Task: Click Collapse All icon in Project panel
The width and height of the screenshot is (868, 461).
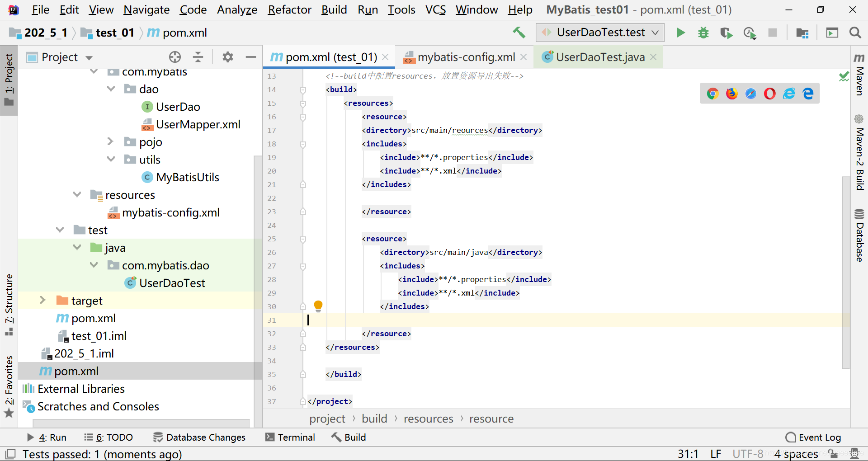Action: point(198,57)
